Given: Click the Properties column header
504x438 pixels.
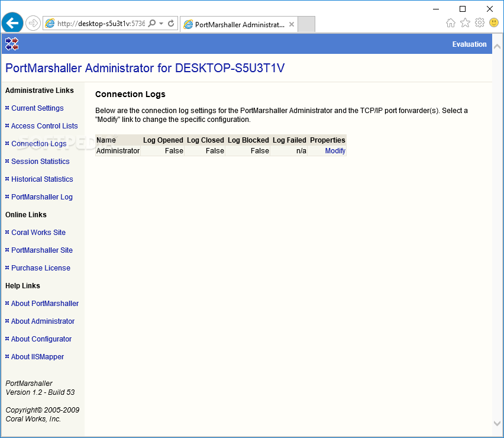Looking at the screenshot, I should pos(328,140).
